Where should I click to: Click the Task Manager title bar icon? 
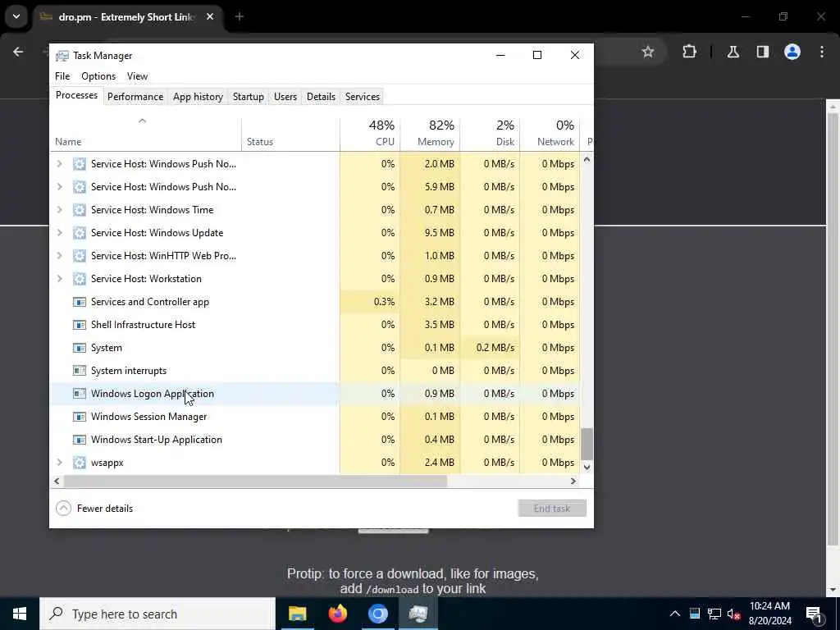click(62, 56)
